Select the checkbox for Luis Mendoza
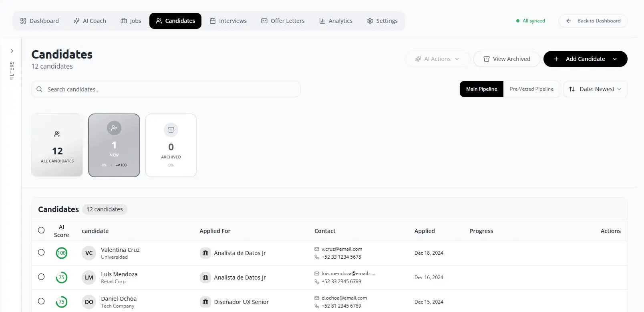Image resolution: width=644 pixels, height=312 pixels. pos(41,277)
